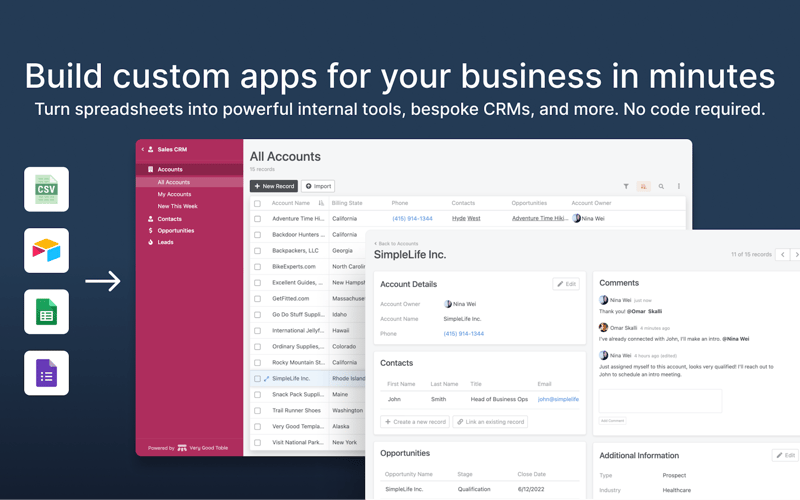800x500 pixels.
Task: Check the Backdoor Hunters row checkbox
Action: [x=258, y=235]
